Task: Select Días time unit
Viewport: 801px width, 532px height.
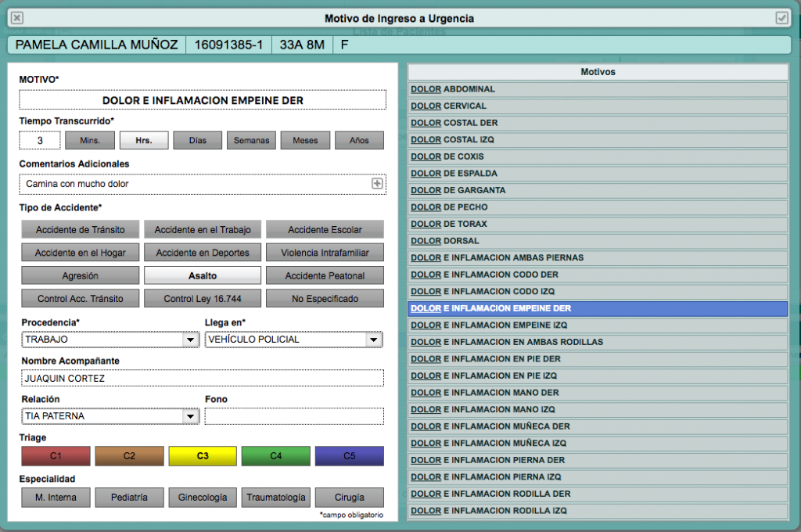Action: [198, 140]
